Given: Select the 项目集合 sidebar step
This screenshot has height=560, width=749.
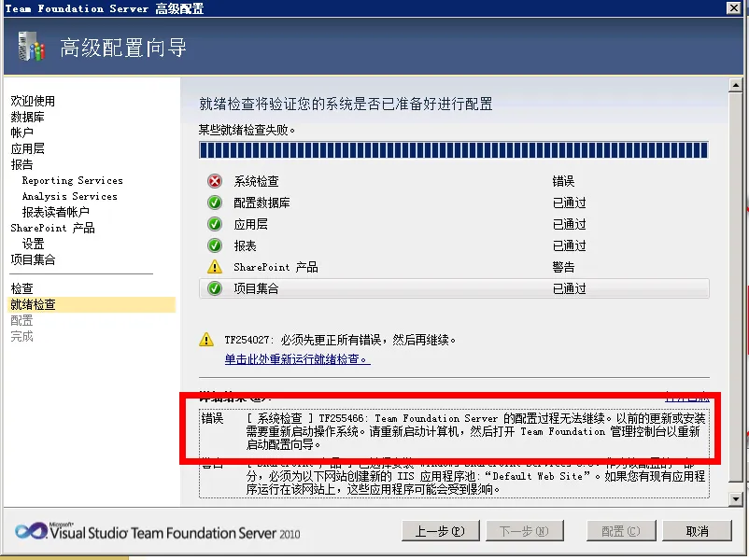Looking at the screenshot, I should pos(33,259).
